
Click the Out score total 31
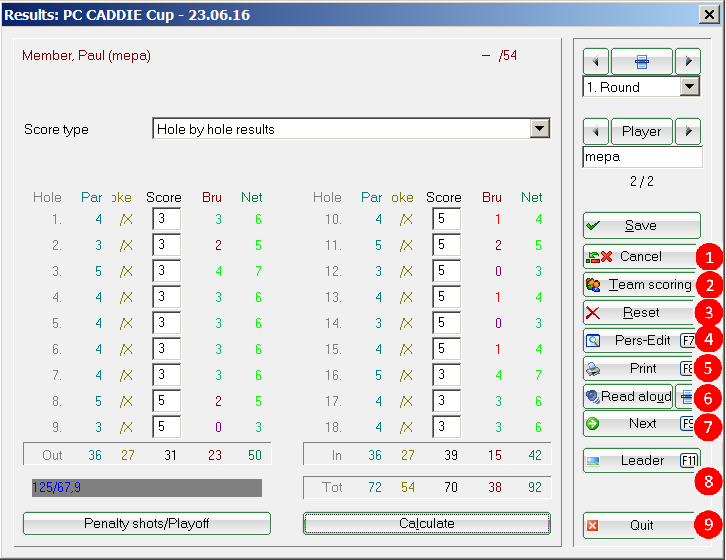pos(170,455)
